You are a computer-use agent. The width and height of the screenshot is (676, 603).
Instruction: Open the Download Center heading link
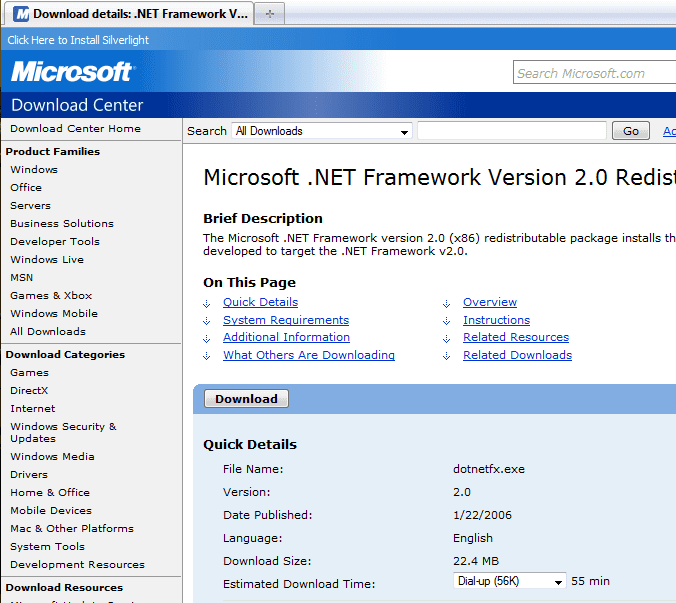77,105
